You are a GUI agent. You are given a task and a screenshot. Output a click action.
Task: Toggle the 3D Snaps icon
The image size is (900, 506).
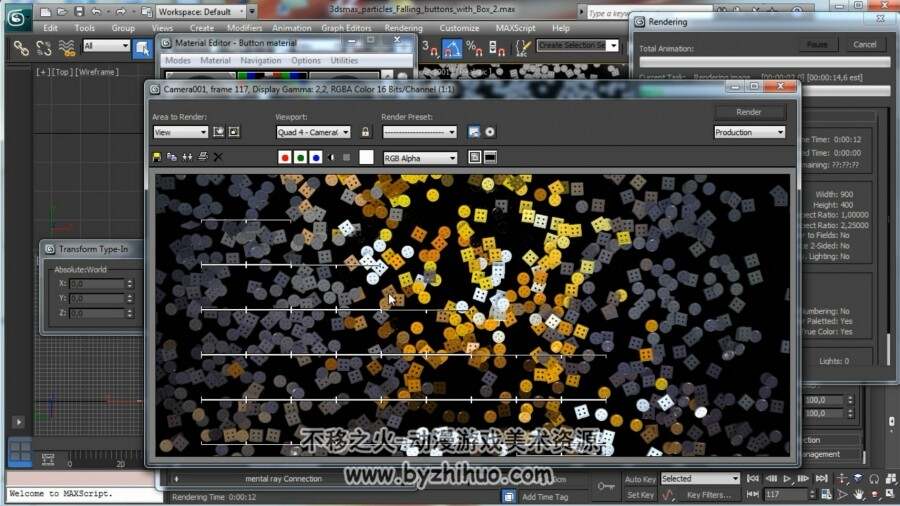430,49
